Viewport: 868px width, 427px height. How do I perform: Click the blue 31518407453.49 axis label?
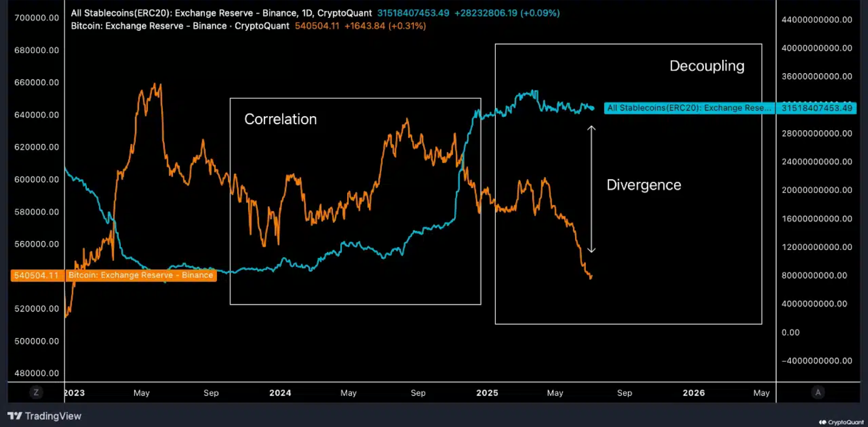pyautogui.click(x=816, y=108)
